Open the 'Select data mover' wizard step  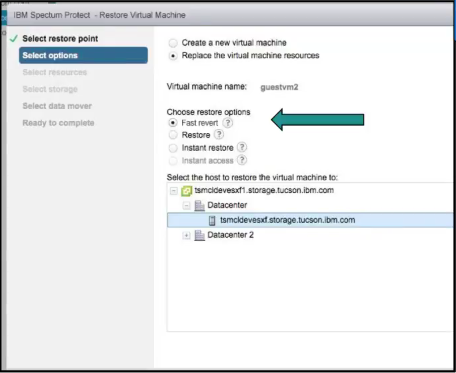tap(57, 106)
